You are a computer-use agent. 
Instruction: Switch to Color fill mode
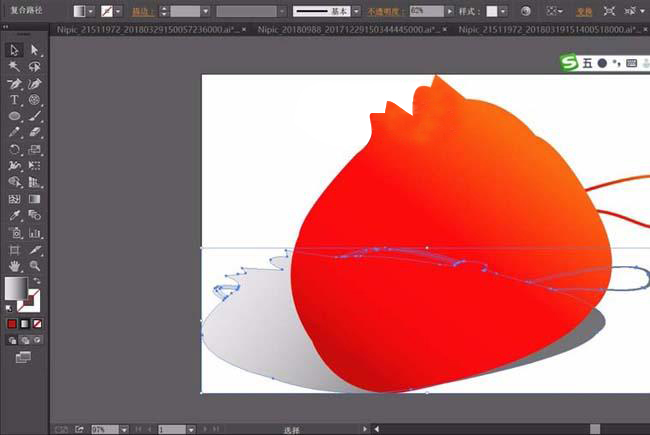[x=12, y=324]
